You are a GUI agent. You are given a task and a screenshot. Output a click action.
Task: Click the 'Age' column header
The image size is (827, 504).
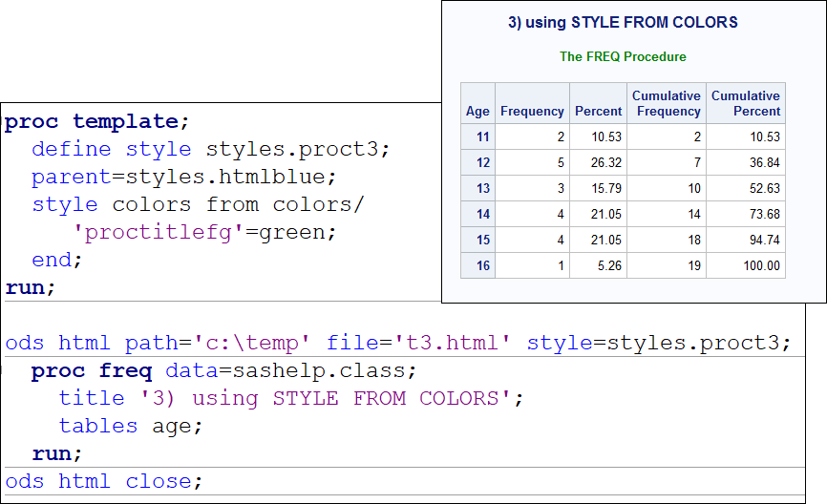[477, 111]
